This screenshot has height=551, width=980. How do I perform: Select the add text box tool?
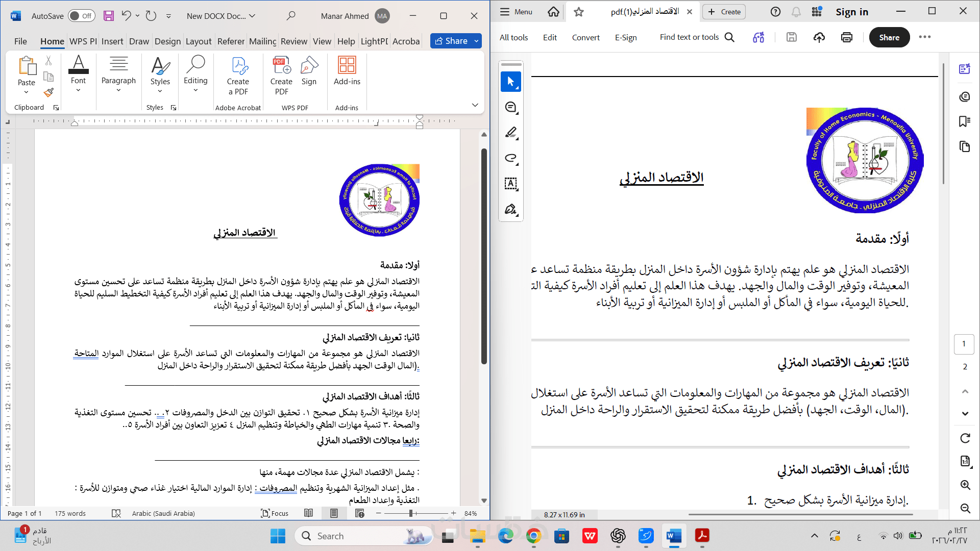[x=511, y=184]
